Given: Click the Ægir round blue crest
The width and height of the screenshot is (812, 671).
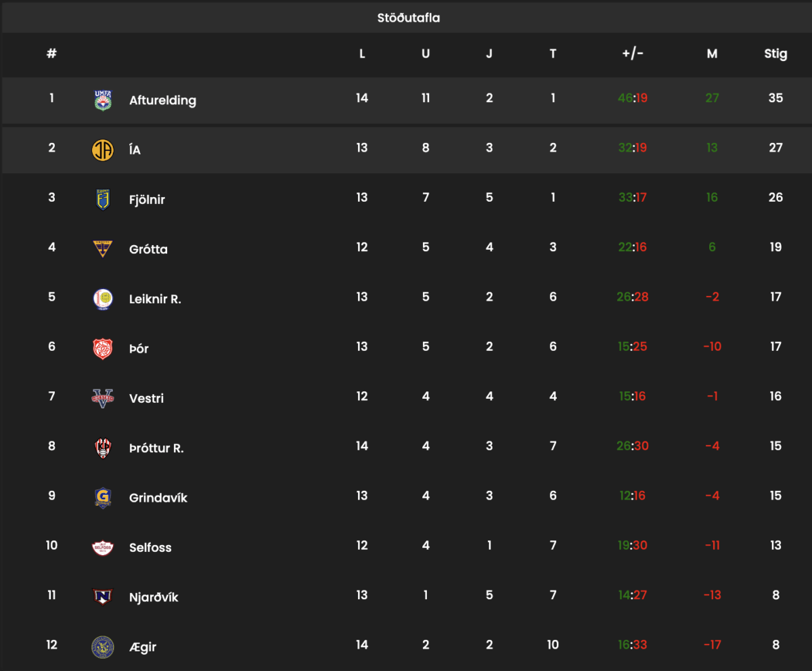Looking at the screenshot, I should [103, 647].
